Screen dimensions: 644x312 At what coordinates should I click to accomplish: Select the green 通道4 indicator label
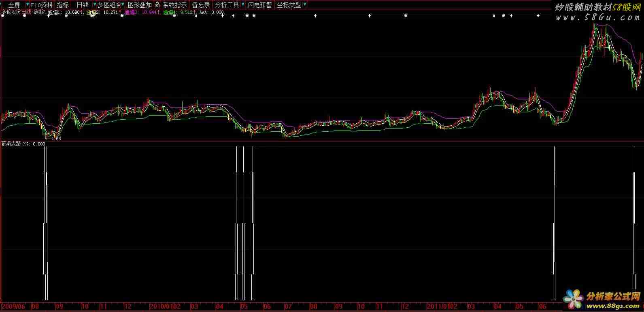pos(170,12)
